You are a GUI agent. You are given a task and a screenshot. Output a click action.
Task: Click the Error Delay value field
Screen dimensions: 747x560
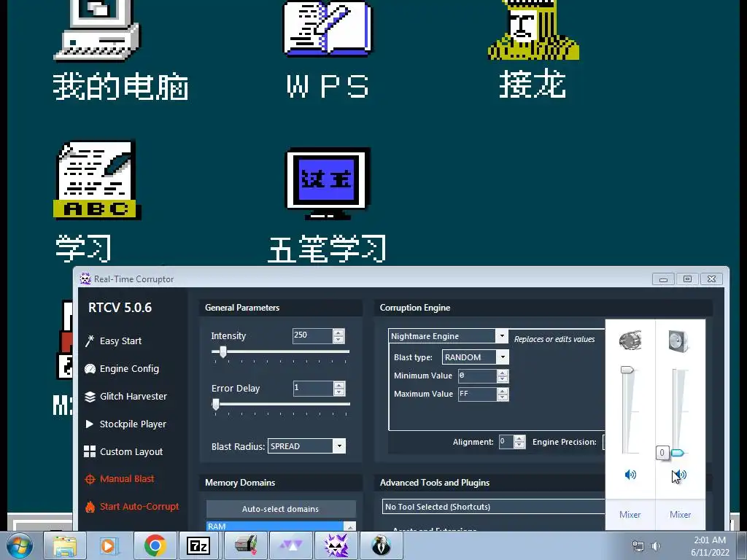(313, 388)
